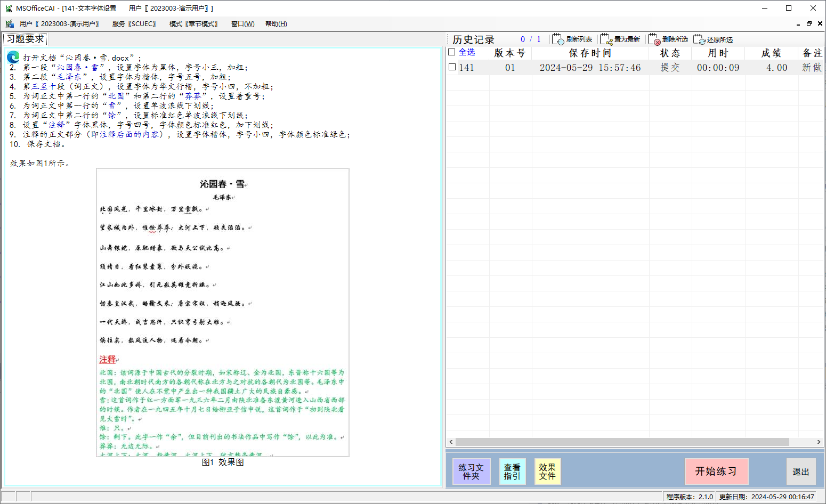Click the restore selected icon (还原所选)
The width and height of the screenshot is (826, 504).
(x=699, y=39)
